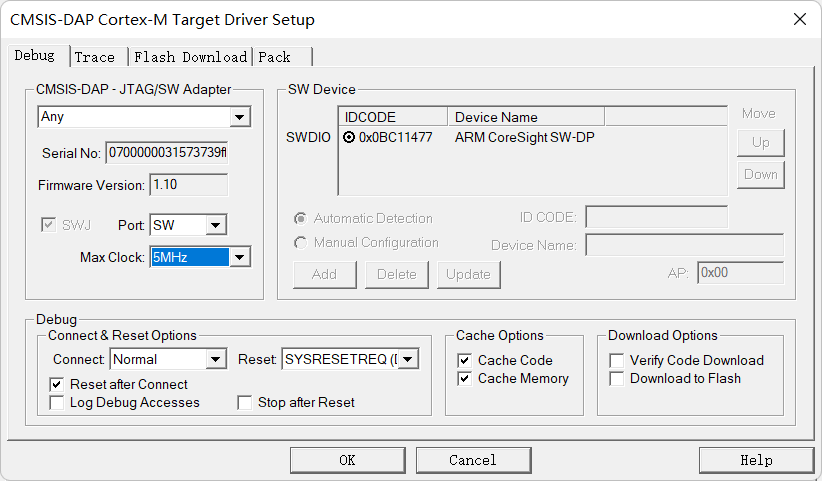Enable Stop after Reset checkbox
The width and height of the screenshot is (822, 481).
pos(244,402)
